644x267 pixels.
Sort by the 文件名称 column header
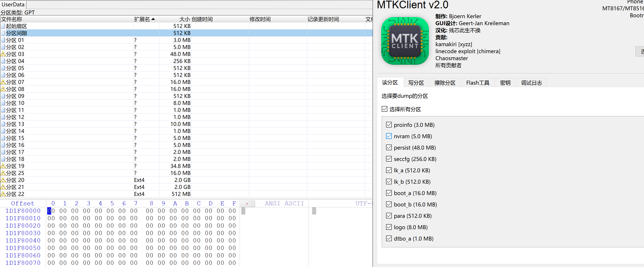click(67, 19)
